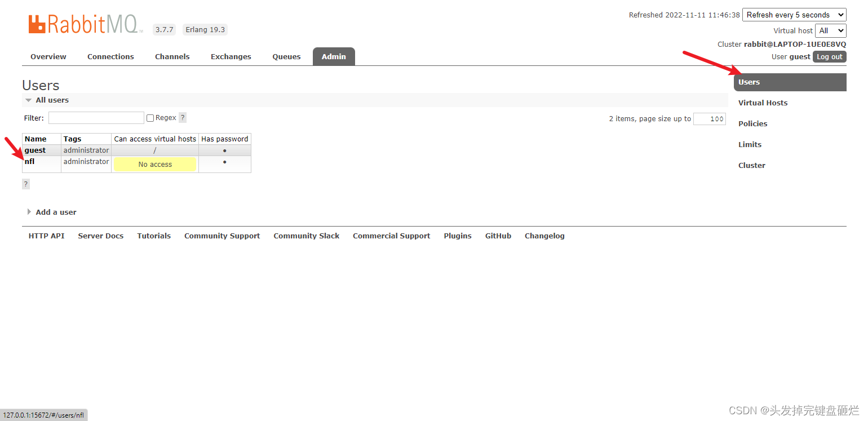Open the Changelog footer link
The width and height of the screenshot is (868, 421).
click(x=544, y=236)
